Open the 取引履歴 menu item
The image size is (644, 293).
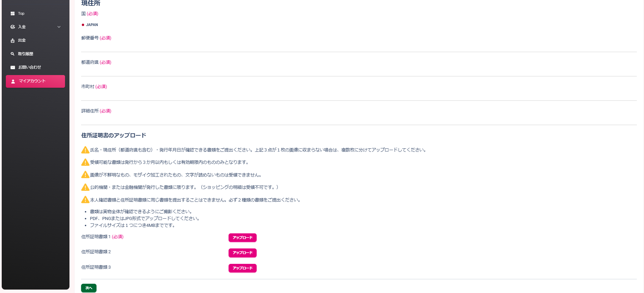(x=26, y=54)
